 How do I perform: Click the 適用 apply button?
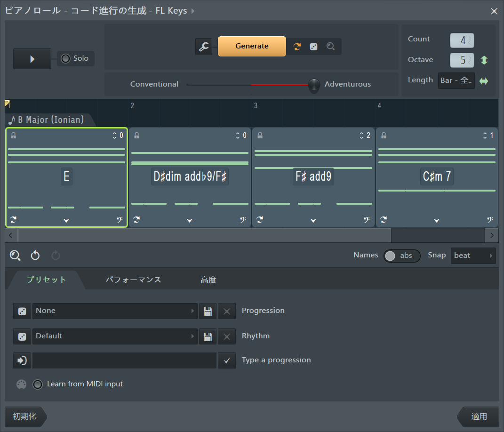click(x=479, y=416)
